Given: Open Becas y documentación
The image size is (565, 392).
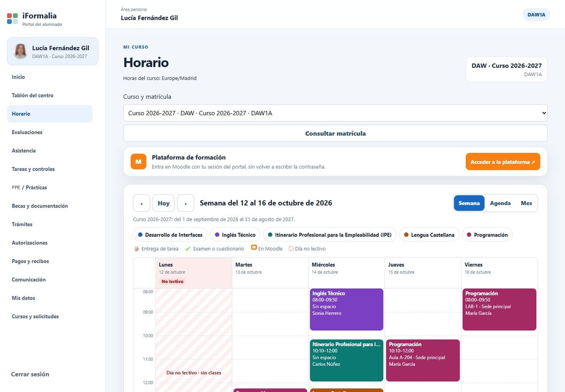Looking at the screenshot, I should pos(50,206).
